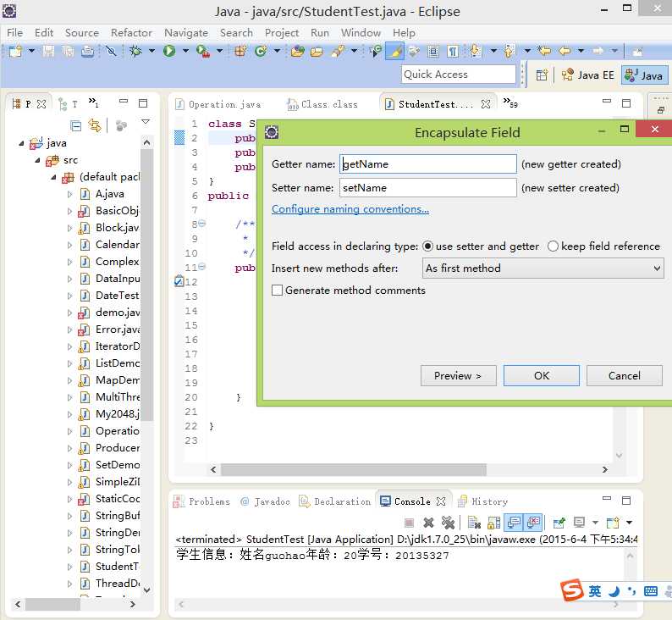Expand the A.java tree item

pyautogui.click(x=69, y=194)
